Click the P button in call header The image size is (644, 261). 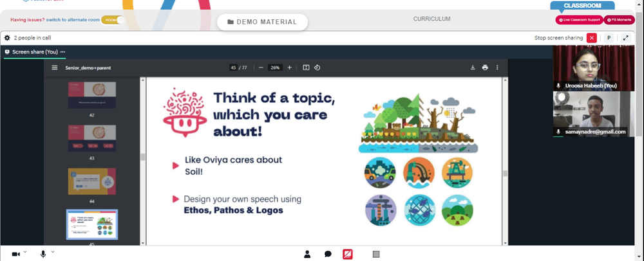tap(609, 38)
